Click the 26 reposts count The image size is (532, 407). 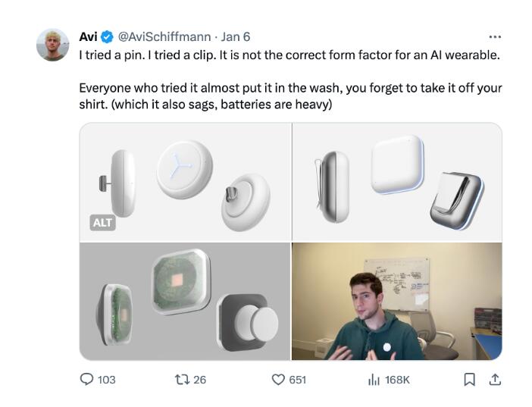199,379
